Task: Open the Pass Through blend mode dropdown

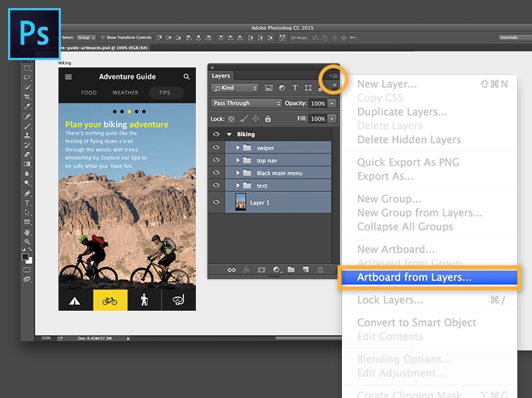Action: [x=246, y=103]
